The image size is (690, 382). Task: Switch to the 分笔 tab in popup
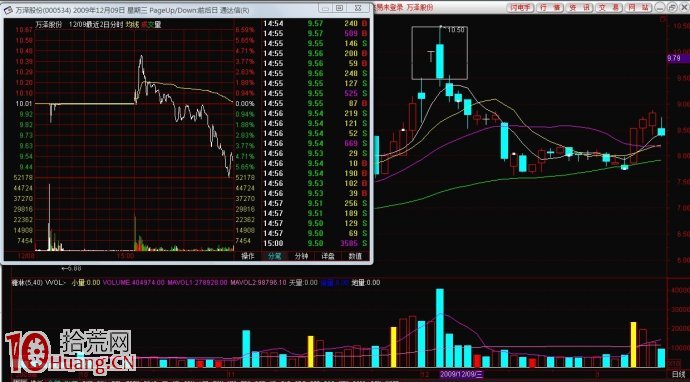[x=275, y=256]
